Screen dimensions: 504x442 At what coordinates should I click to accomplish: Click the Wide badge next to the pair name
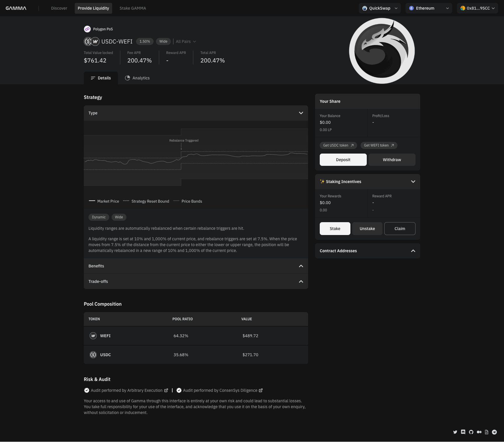(x=164, y=41)
